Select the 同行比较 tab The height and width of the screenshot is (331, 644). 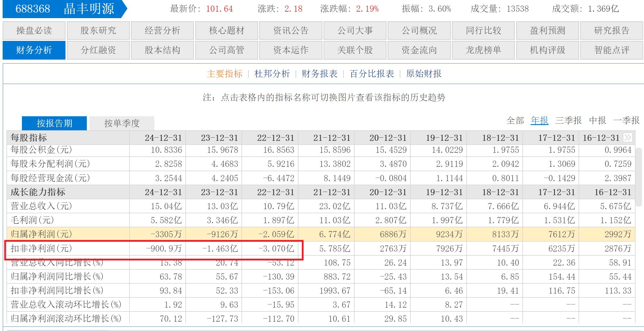(x=483, y=30)
